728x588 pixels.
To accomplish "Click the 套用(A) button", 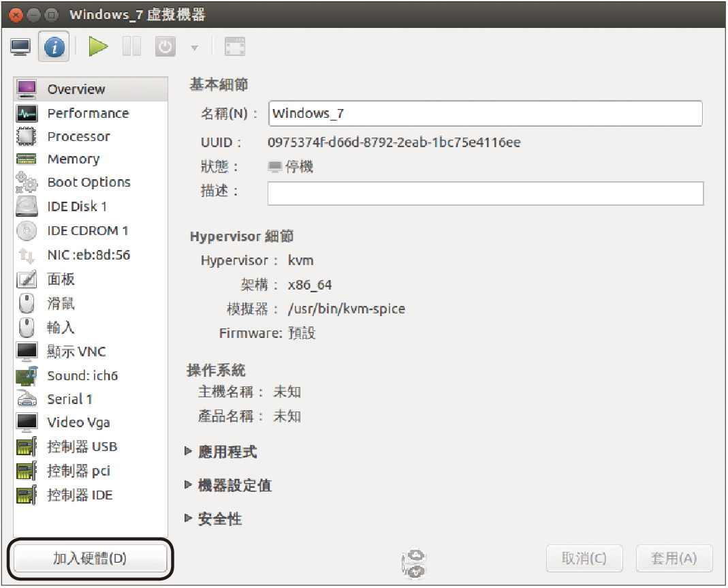I will tap(674, 558).
